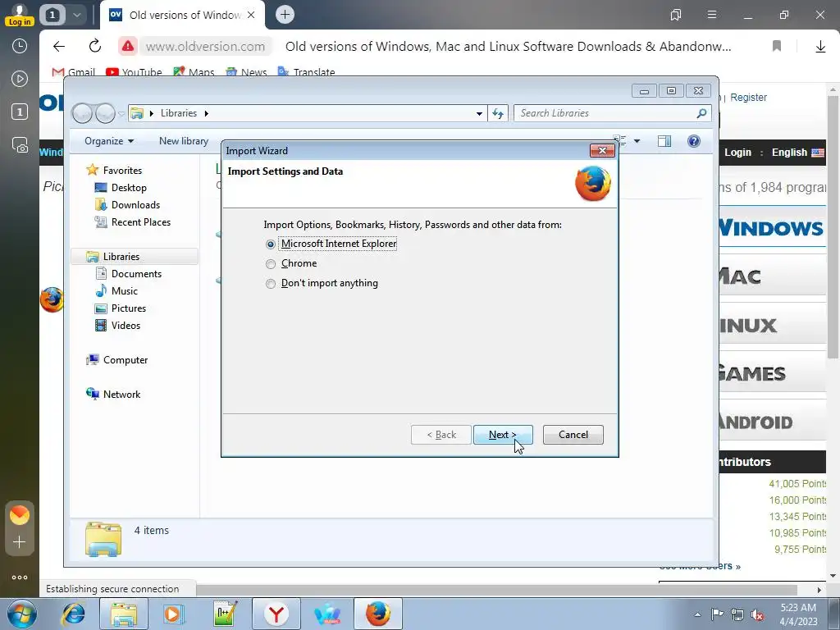
Task: Open Recent Places in navigation pane
Action: coord(141,221)
